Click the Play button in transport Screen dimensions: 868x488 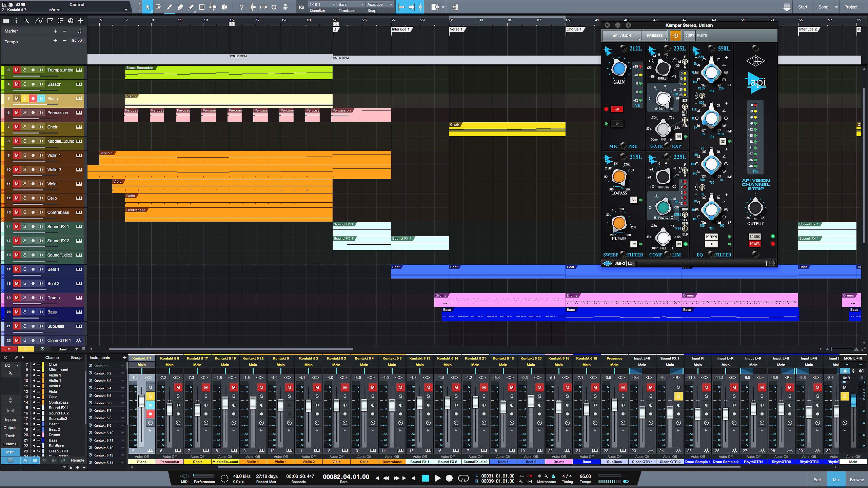(438, 478)
